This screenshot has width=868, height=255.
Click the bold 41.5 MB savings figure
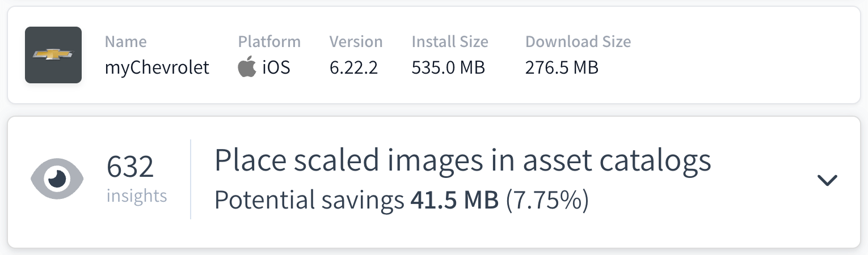(454, 200)
